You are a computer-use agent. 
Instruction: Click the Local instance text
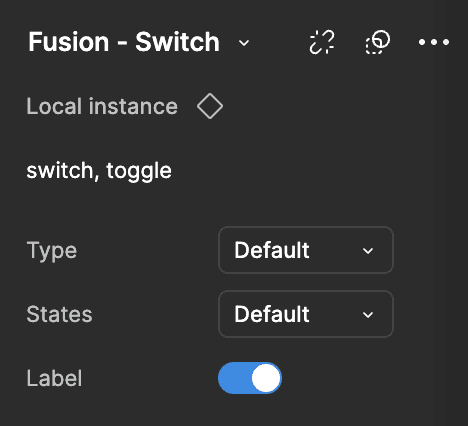102,106
